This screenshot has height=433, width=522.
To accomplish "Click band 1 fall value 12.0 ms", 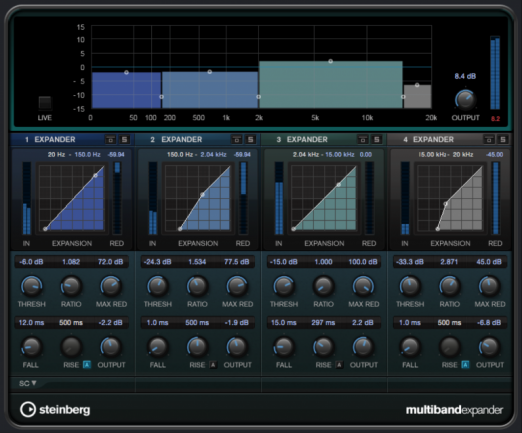I will click(31, 323).
